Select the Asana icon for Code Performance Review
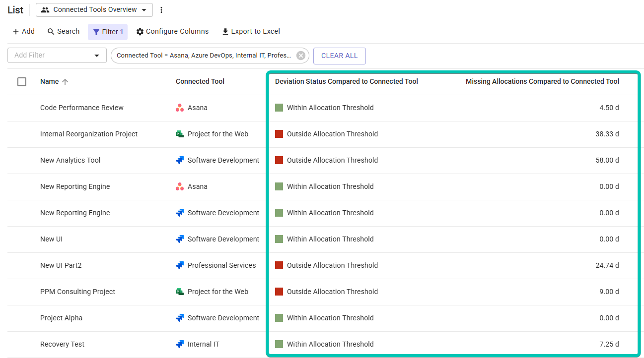Viewport: 644px width, 358px height. [180, 108]
